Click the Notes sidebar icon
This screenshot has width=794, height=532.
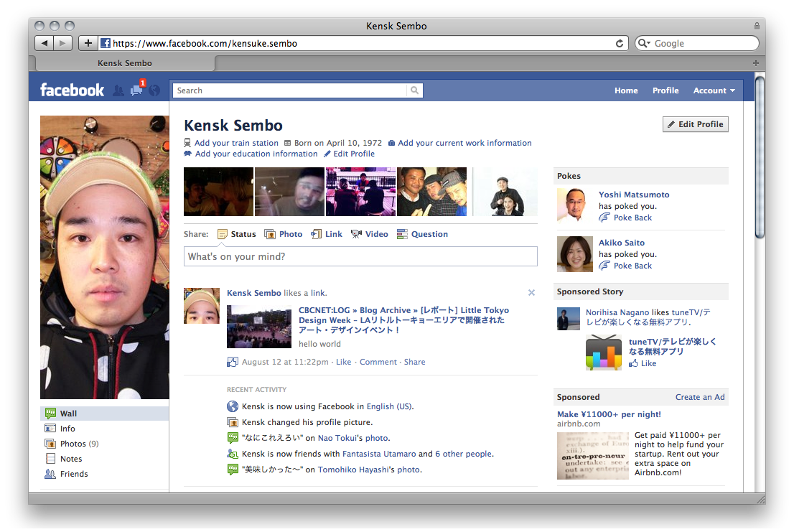51,459
